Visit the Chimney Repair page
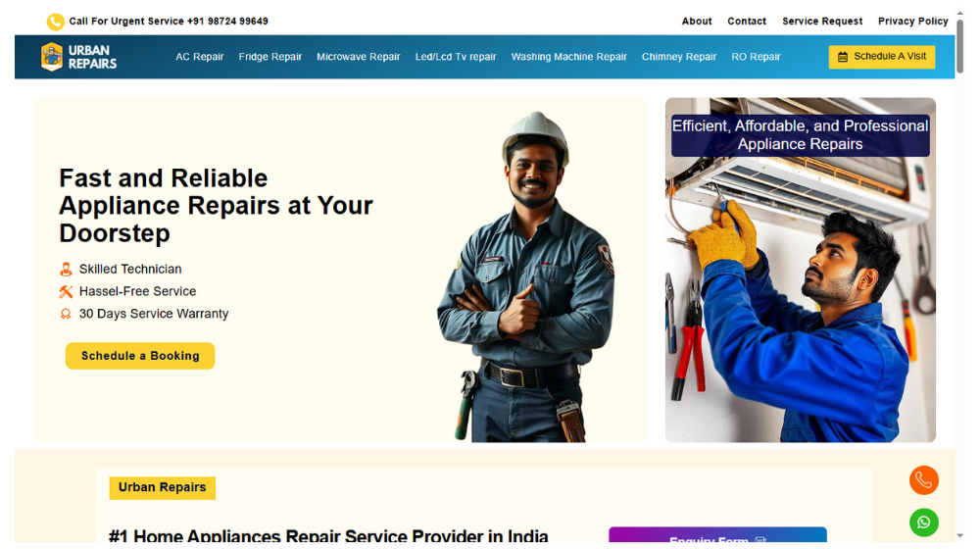980x549 pixels. 679,57
